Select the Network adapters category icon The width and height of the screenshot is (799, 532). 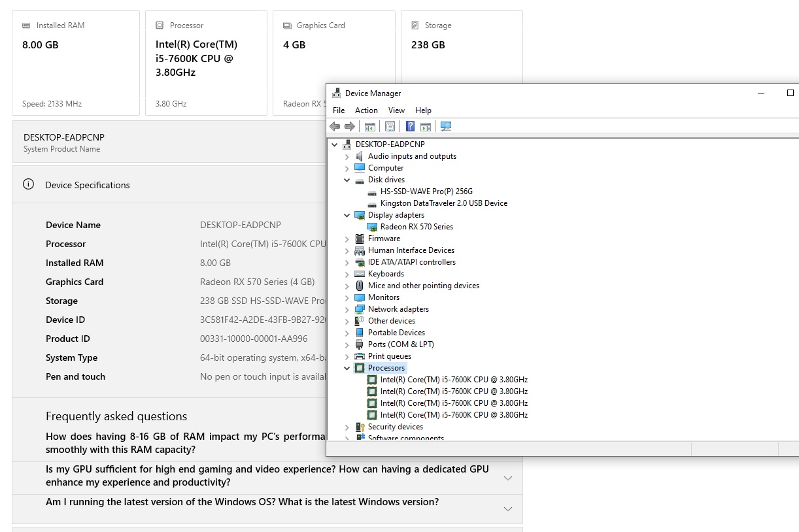tap(360, 309)
